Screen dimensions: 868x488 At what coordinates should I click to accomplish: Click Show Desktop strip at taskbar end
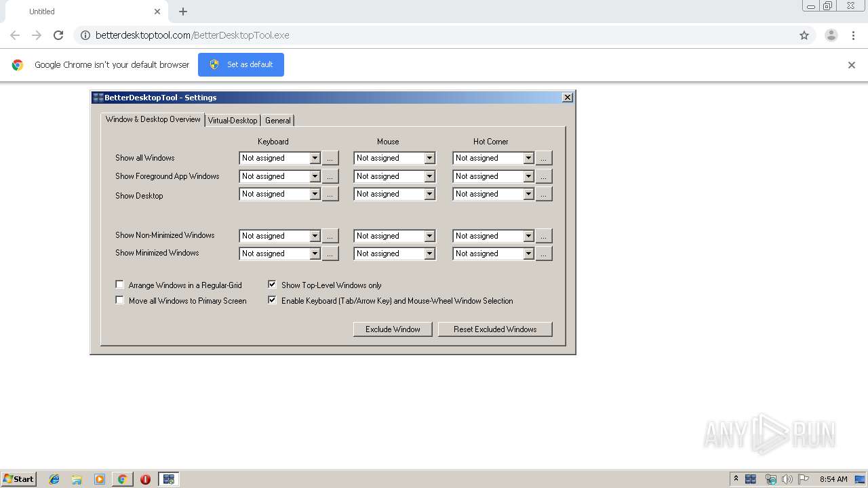click(x=860, y=479)
